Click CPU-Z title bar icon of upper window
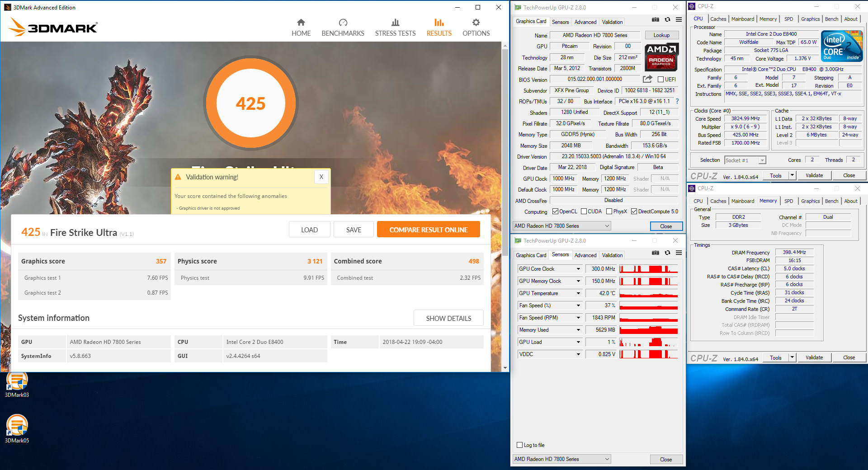Image resolution: width=868 pixels, height=470 pixels. click(x=692, y=6)
